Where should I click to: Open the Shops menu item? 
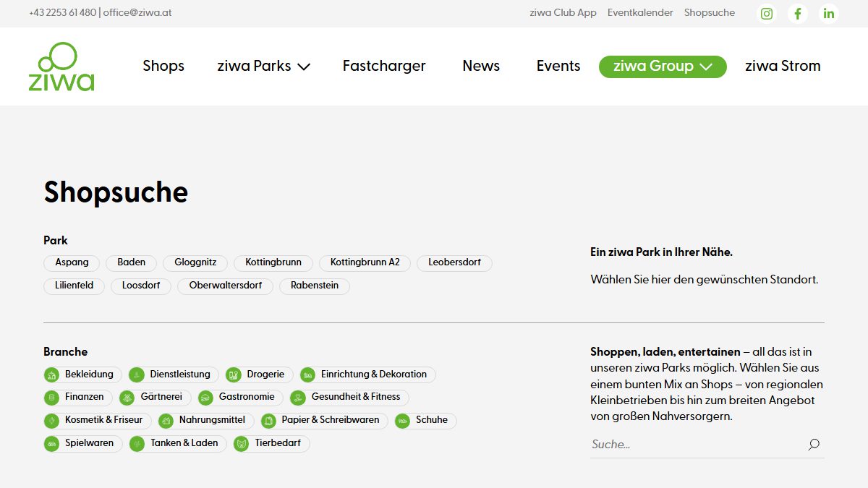click(x=163, y=66)
